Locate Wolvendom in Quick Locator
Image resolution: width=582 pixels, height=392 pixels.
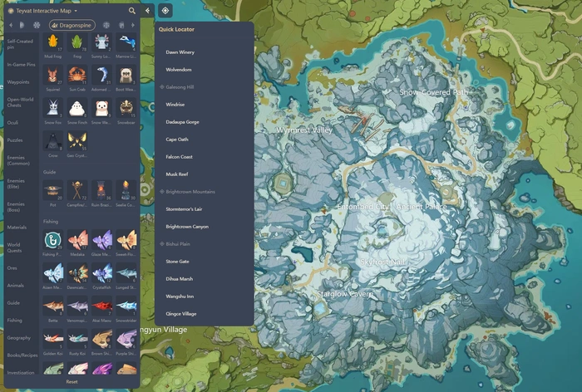pos(179,70)
